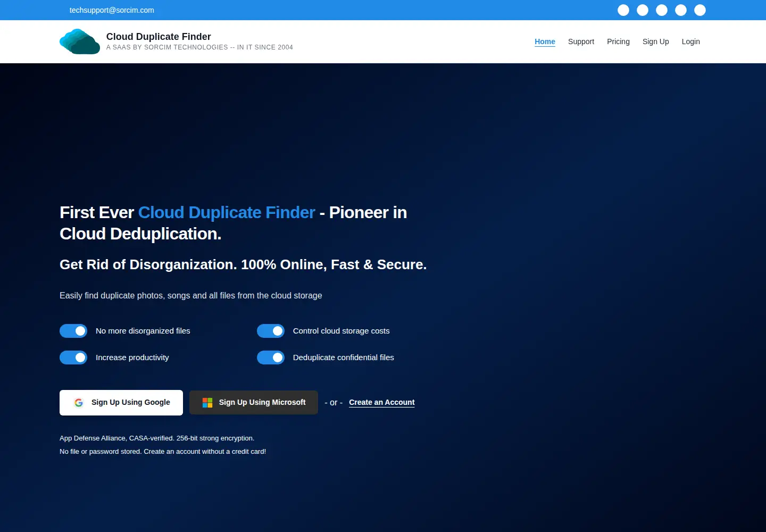The image size is (766, 532).
Task: Open the Home menu item
Action: click(545, 41)
